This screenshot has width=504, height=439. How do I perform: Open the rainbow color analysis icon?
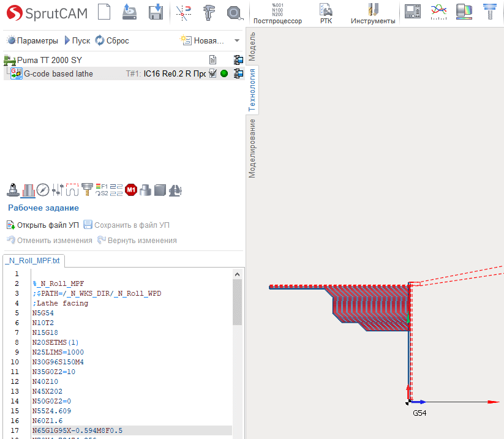click(464, 12)
